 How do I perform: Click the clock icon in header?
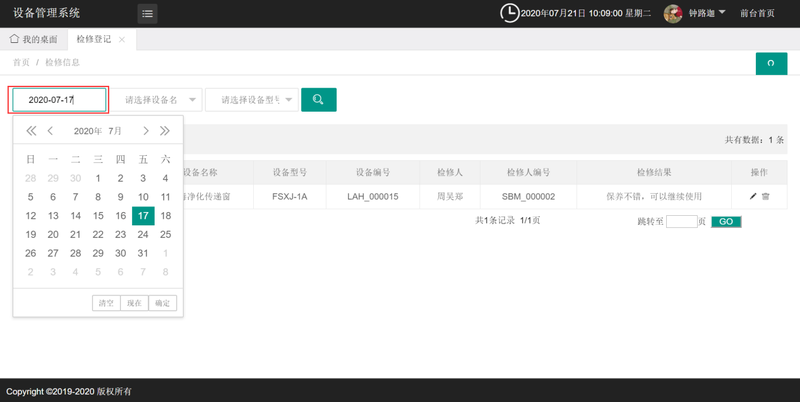coord(509,13)
